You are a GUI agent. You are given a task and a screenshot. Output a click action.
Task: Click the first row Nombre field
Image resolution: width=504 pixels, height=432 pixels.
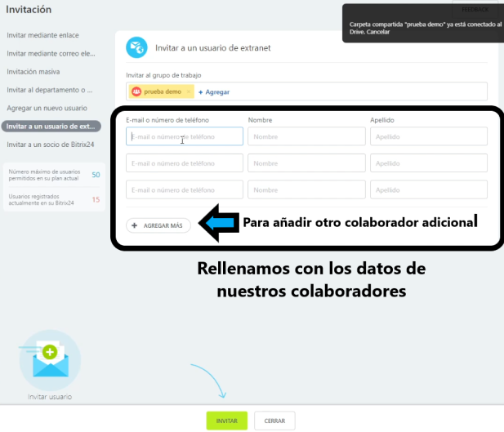tap(306, 136)
